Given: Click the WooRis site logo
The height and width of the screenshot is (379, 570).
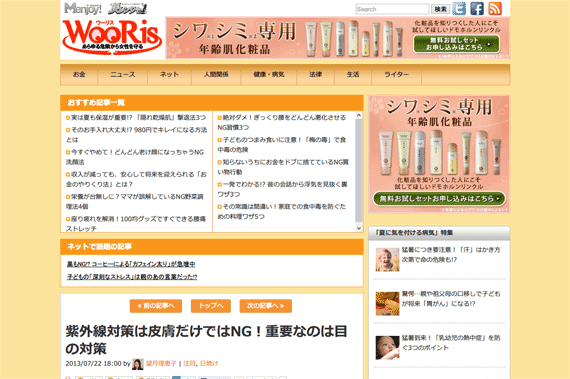Looking at the screenshot, I should pos(112,37).
